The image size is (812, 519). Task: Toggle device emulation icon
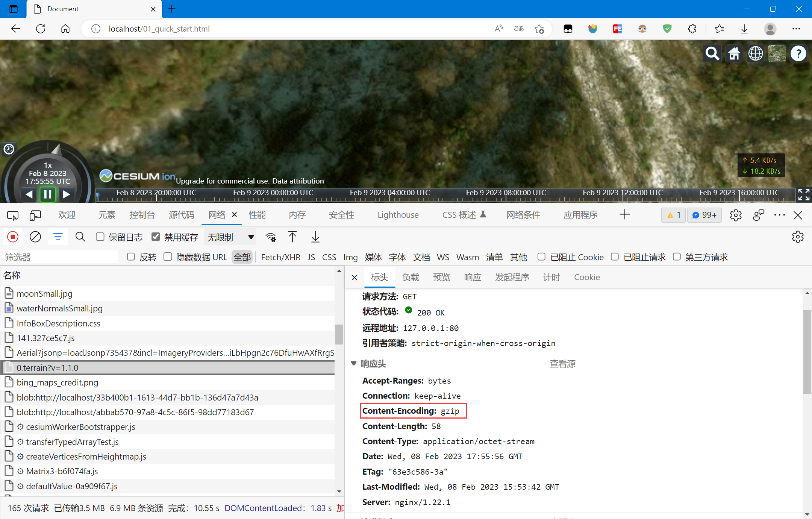pos(35,215)
